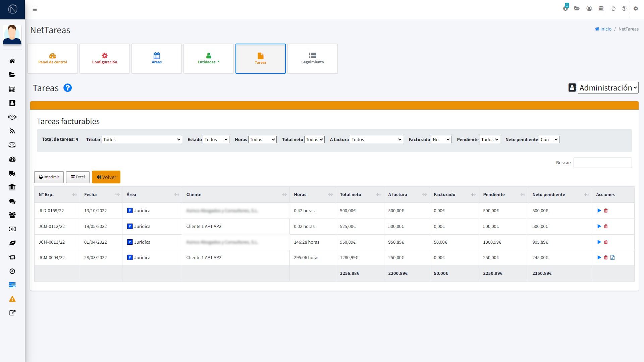This screenshot has height=362, width=644.
Task: Toggle the hamburger menu at top
Action: tap(35, 9)
